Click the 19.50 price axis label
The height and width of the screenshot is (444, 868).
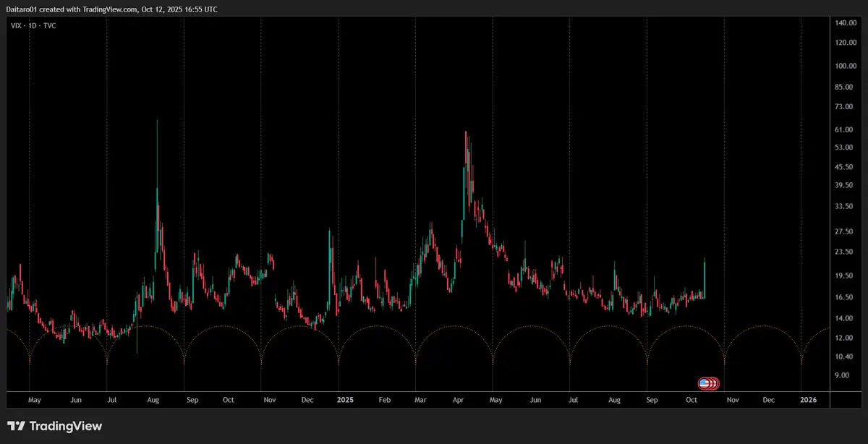pos(844,276)
